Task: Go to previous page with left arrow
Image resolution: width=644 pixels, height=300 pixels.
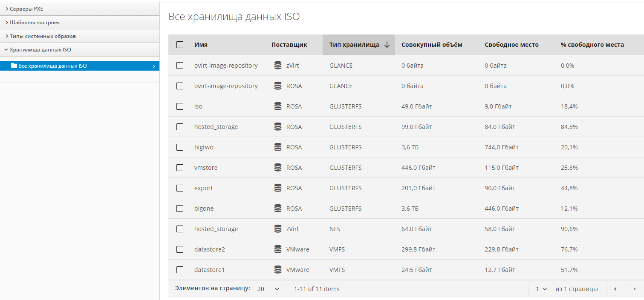Action: 615,289
